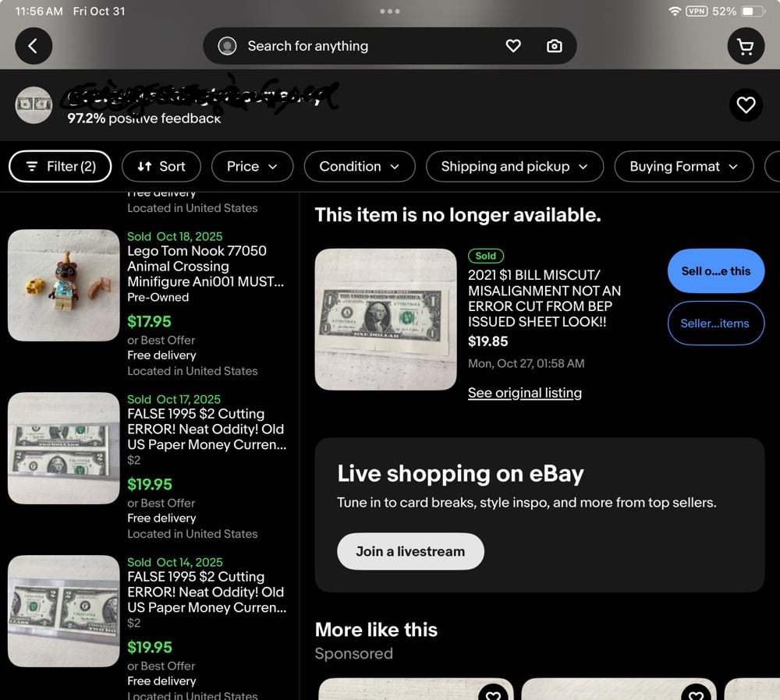Select 'Sold Oct 18, 2025' label
780x700 pixels.
[x=175, y=236]
